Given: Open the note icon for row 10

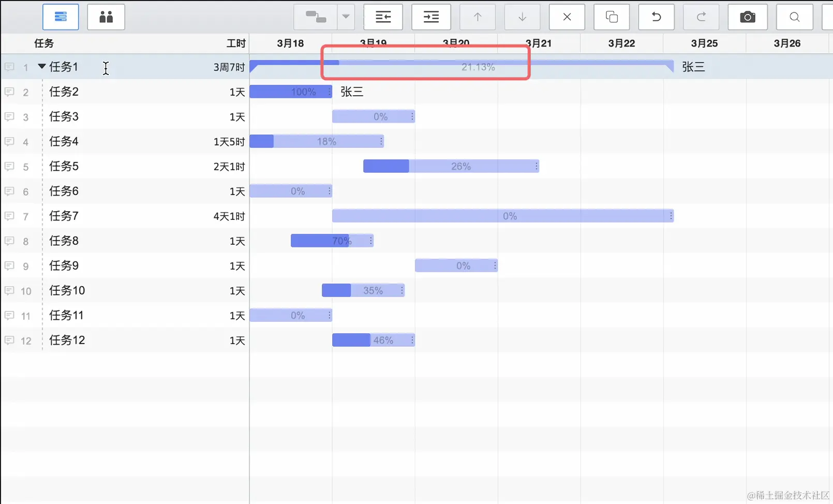Looking at the screenshot, I should 9,290.
